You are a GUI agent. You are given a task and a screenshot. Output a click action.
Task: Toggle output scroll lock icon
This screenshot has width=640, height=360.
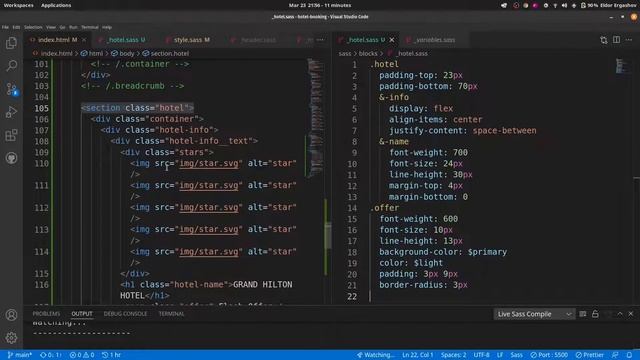pos(595,314)
